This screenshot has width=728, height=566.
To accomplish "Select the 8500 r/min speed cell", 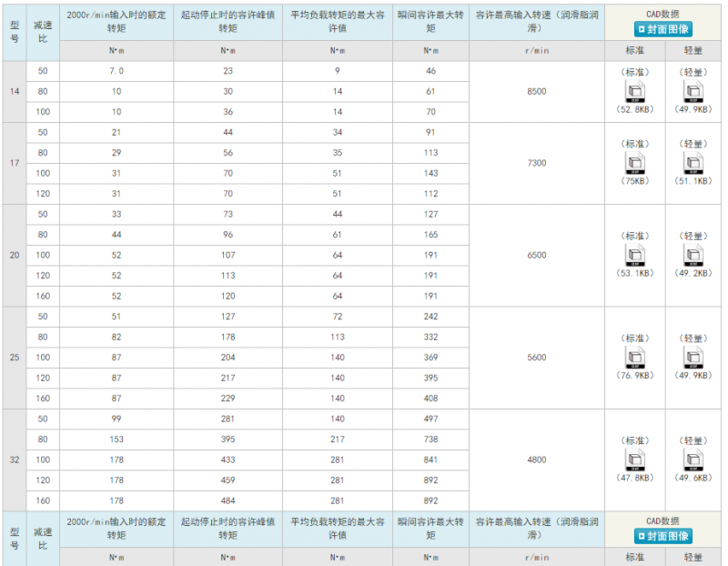I will (x=537, y=92).
